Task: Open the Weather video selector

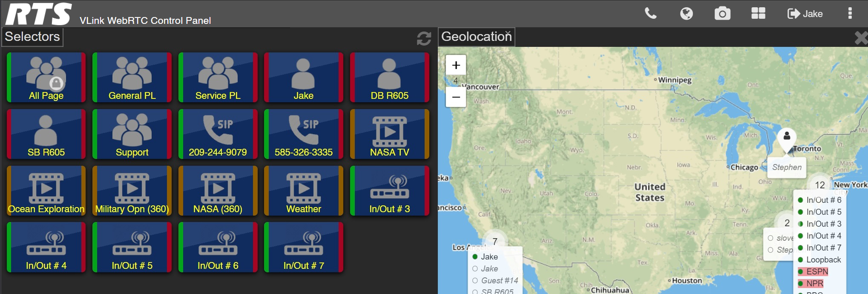Action: (x=304, y=190)
